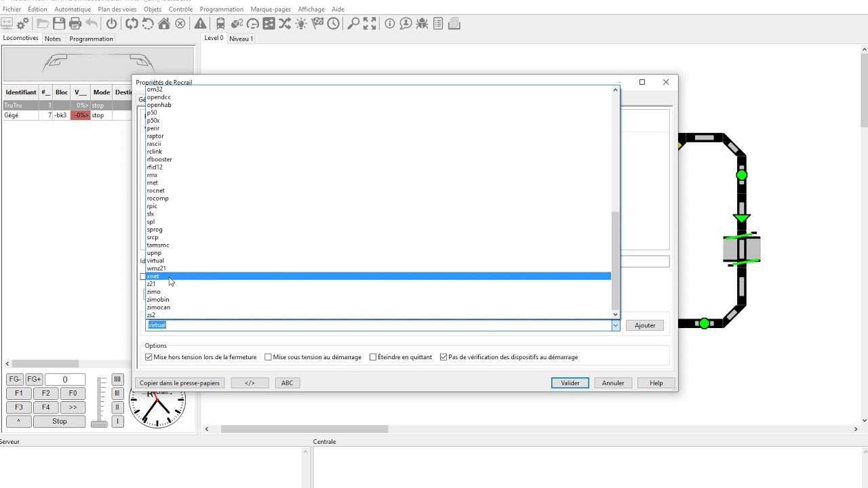Print using the printer toolbar icon

tap(75, 24)
